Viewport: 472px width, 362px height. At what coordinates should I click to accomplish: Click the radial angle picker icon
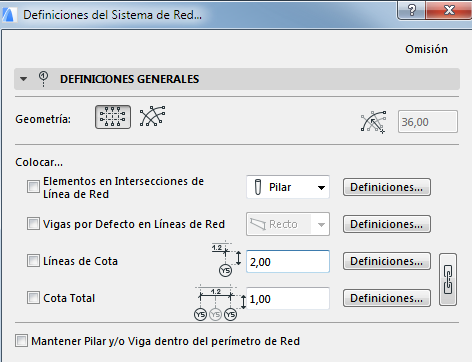tap(373, 122)
